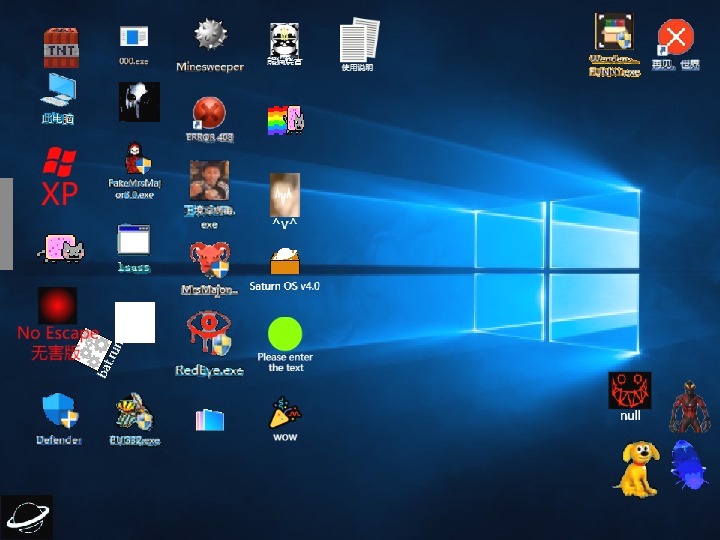The image size is (720, 540).
Task: Click the red armored monster figure
Action: click(690, 407)
